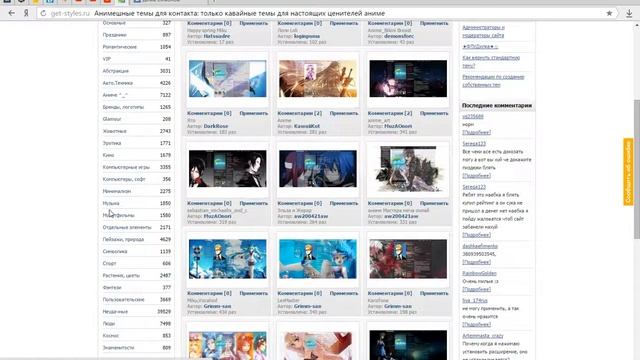Image resolution: width=640 pixels, height=360 pixels.
Task: Open author profile Hatsuadre
Action: [x=217, y=36]
